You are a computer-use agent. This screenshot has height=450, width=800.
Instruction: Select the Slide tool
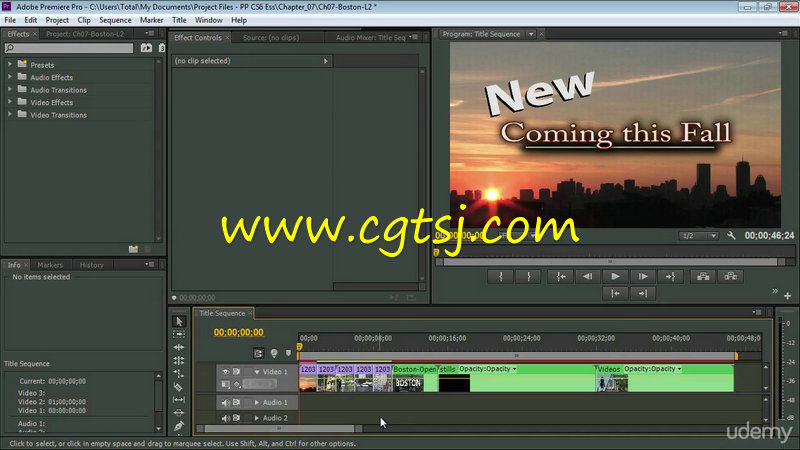coord(179,412)
